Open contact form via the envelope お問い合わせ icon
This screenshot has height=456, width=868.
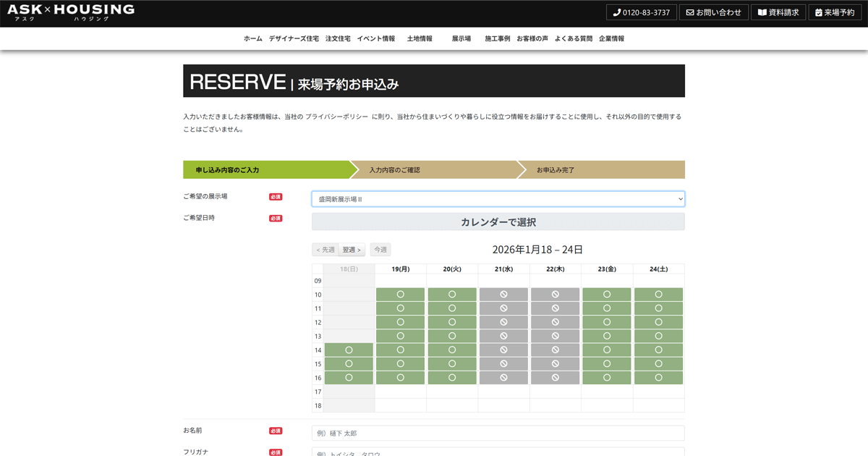[x=713, y=12]
